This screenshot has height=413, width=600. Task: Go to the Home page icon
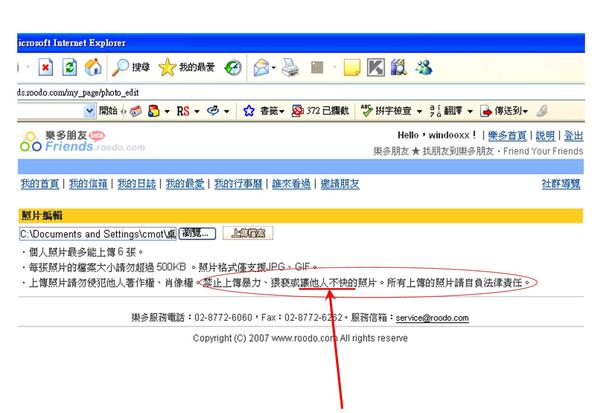pyautogui.click(x=93, y=67)
